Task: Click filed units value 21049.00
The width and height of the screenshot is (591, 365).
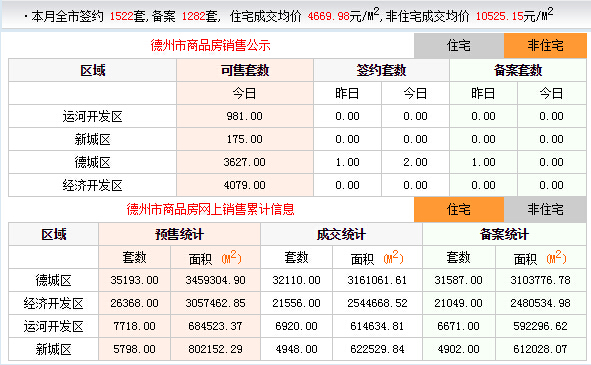Action: point(458,303)
